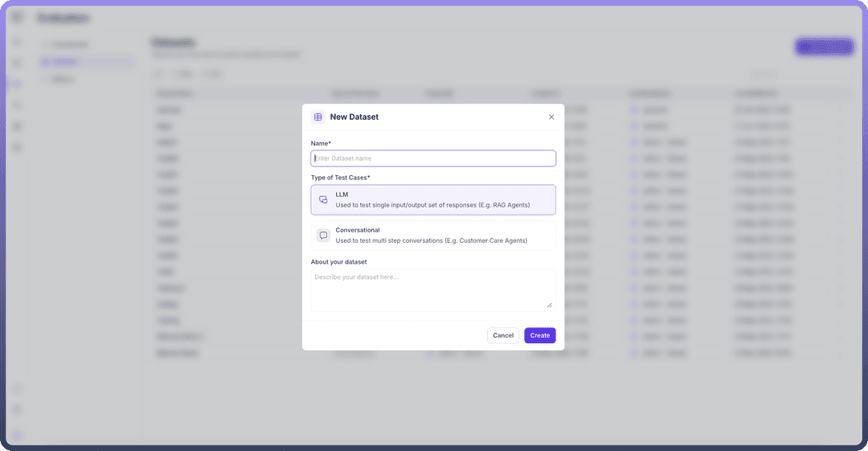Click the textarea resize handle corner
Screen dimensions: 868x451
[x=550, y=305]
